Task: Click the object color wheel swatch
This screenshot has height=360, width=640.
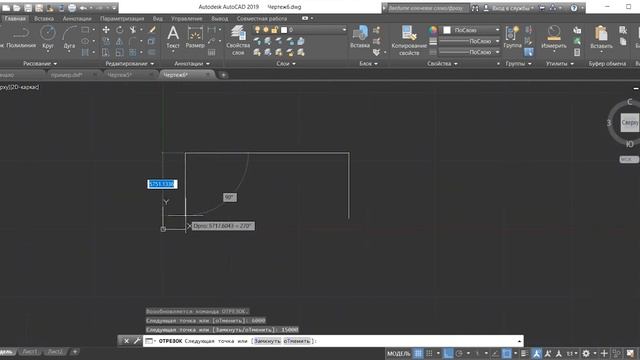Action: click(x=433, y=30)
